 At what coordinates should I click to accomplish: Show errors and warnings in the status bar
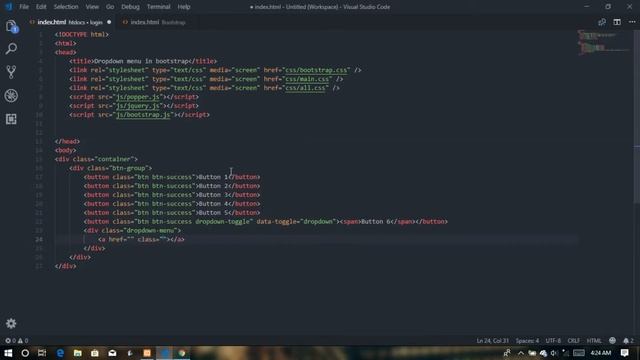16,340
